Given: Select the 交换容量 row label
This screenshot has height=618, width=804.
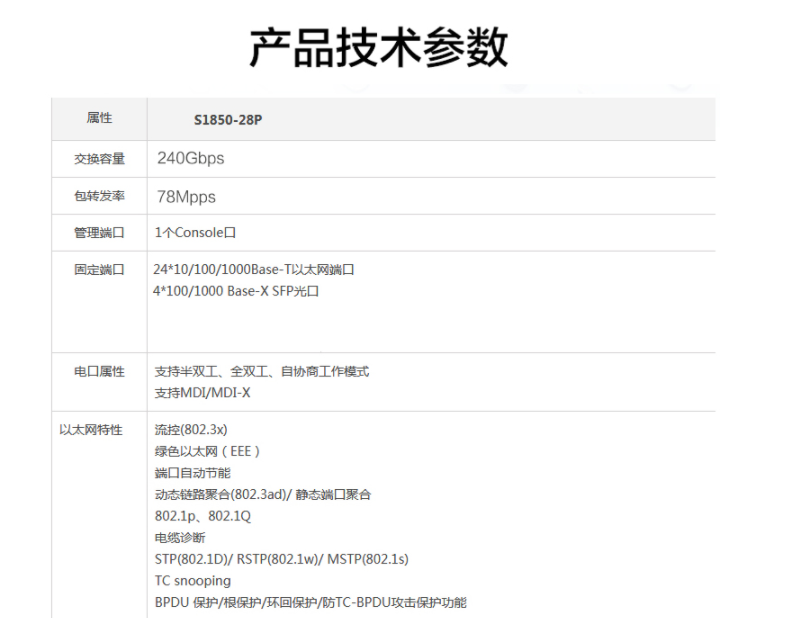Looking at the screenshot, I should (99, 159).
